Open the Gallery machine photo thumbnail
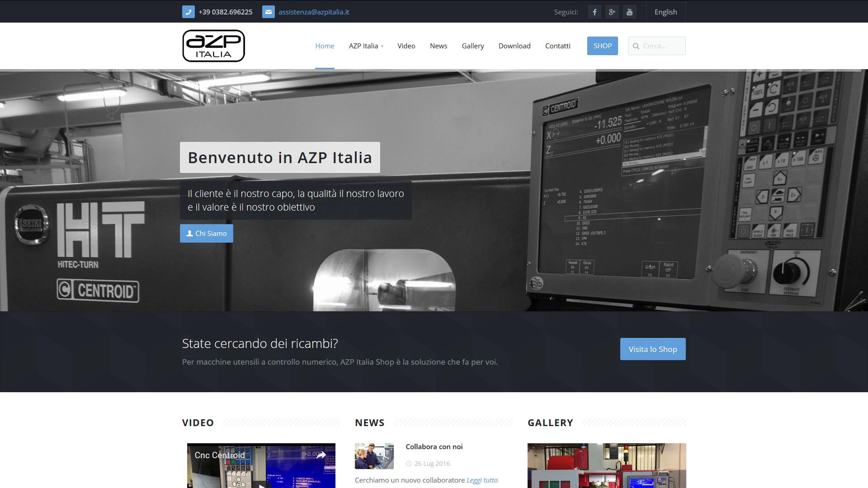This screenshot has height=488, width=868. tap(607, 466)
